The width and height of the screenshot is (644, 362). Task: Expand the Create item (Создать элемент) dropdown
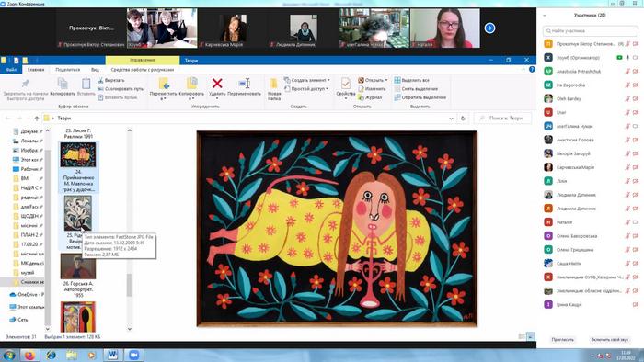click(x=328, y=80)
